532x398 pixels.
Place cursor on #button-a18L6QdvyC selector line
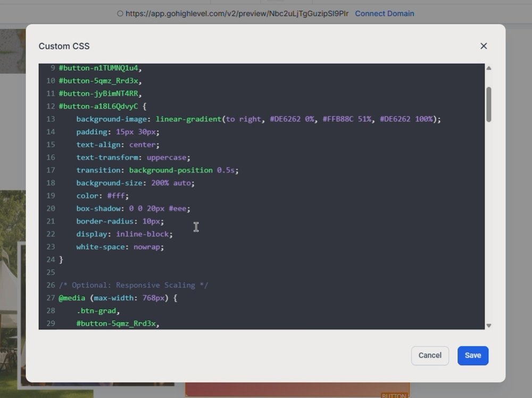coord(103,106)
